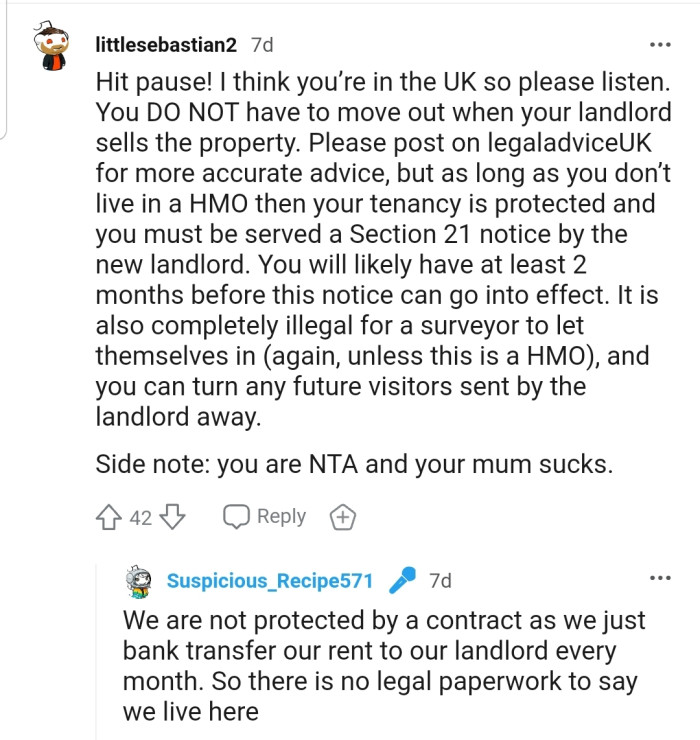This screenshot has height=740, width=700.
Task: Visit the Suspicious_Recipe571 username profile
Action: pos(270,581)
